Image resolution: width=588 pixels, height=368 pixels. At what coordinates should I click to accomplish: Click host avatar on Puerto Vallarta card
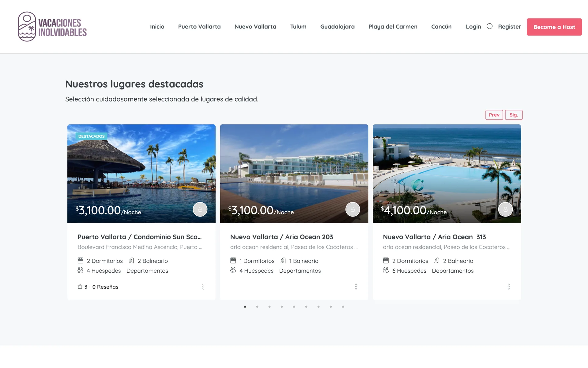pyautogui.click(x=200, y=209)
